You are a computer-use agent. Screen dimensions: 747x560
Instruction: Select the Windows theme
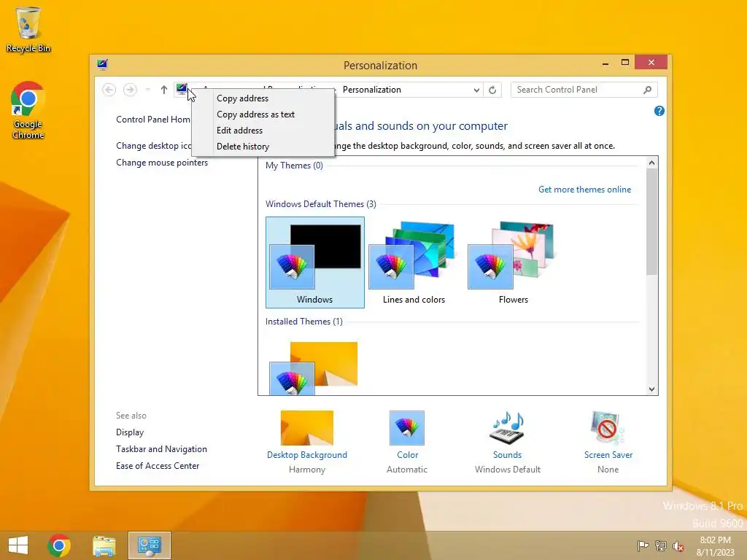(315, 262)
